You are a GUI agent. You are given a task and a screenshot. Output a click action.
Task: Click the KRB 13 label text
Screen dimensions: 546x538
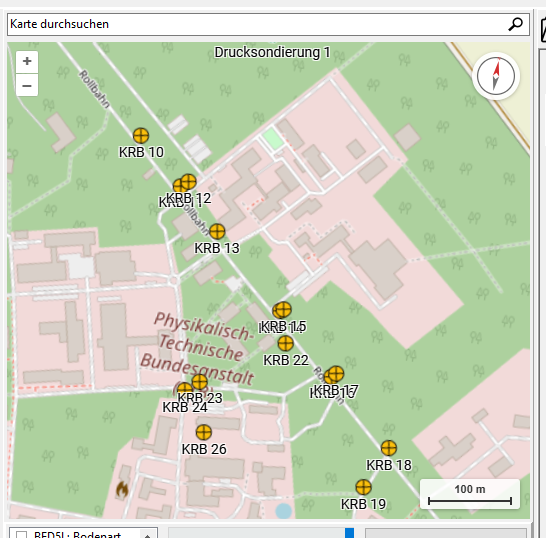point(217,248)
